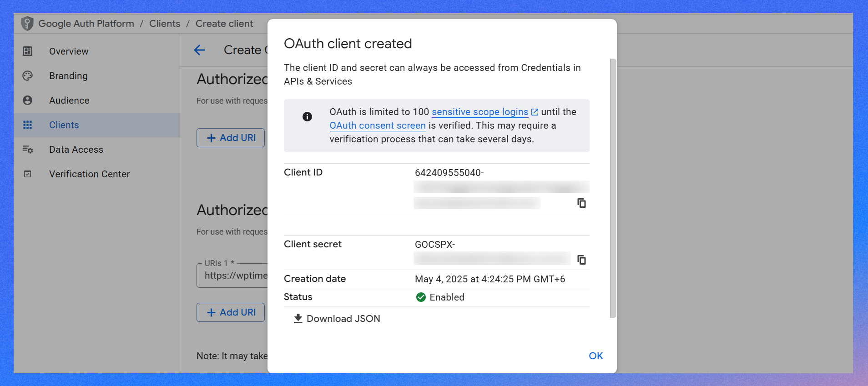Copy the Client secret with copy icon

coord(581,260)
